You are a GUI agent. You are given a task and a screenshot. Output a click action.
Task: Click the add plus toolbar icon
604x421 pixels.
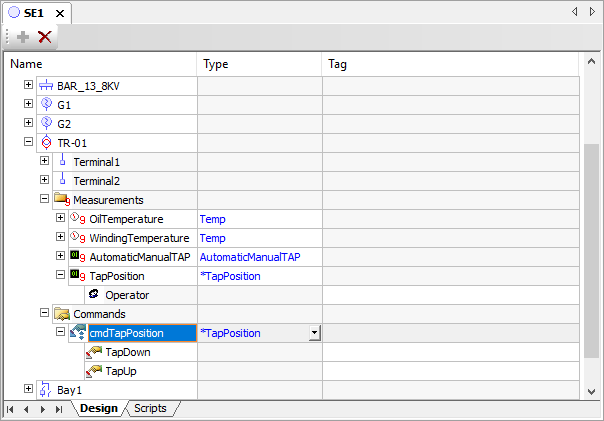[x=23, y=37]
